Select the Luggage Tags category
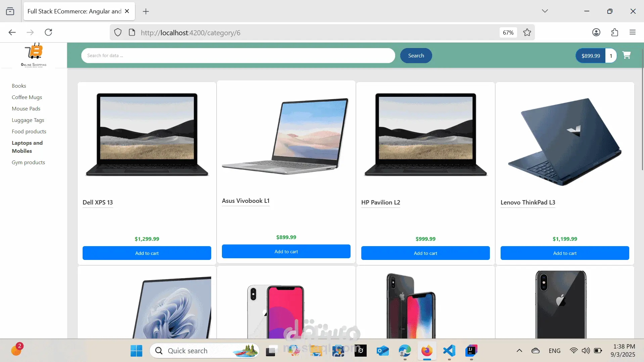 tap(28, 120)
